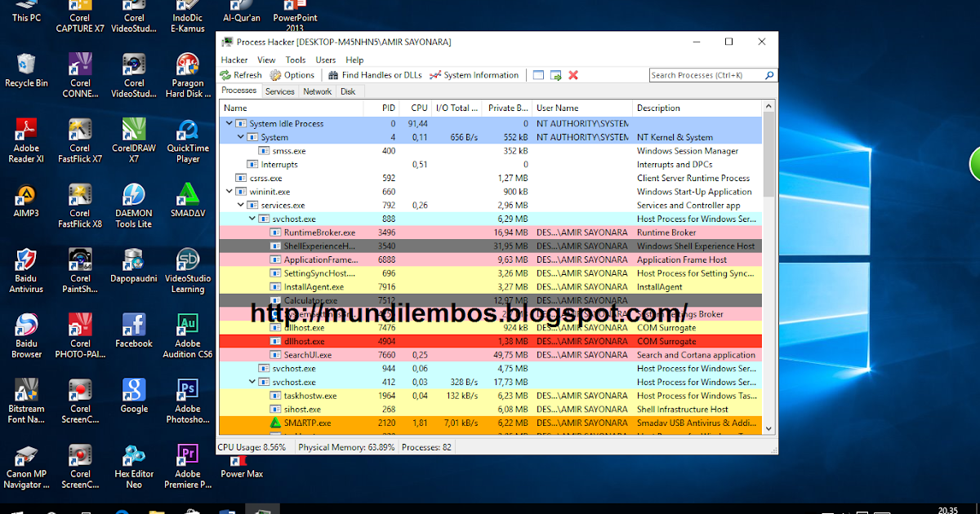Image resolution: width=980 pixels, height=514 pixels.
Task: Open Corel FastFlick X8 shortcut
Action: click(x=80, y=206)
